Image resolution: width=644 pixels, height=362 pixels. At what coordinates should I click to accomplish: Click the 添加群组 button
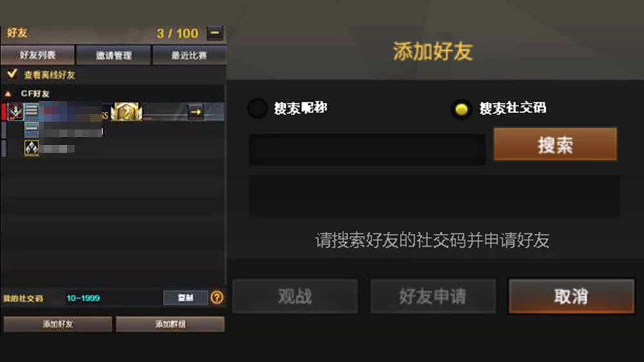[x=170, y=324]
